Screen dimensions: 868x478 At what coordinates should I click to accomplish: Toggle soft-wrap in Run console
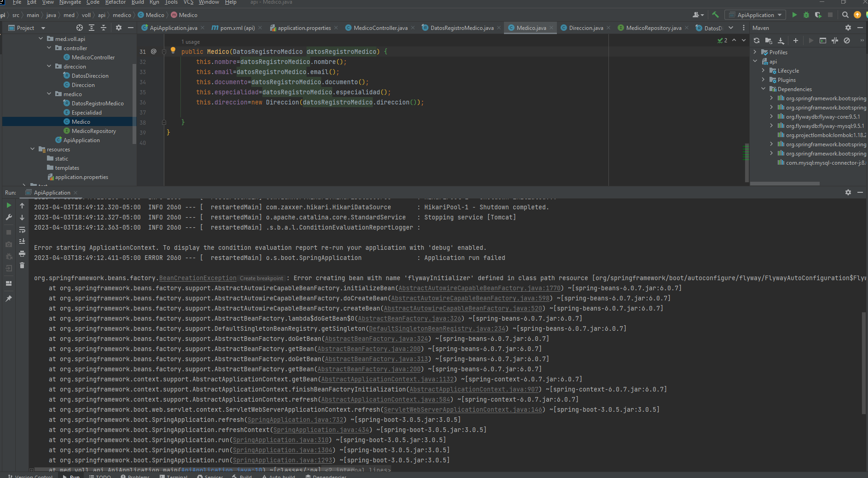[x=22, y=229]
